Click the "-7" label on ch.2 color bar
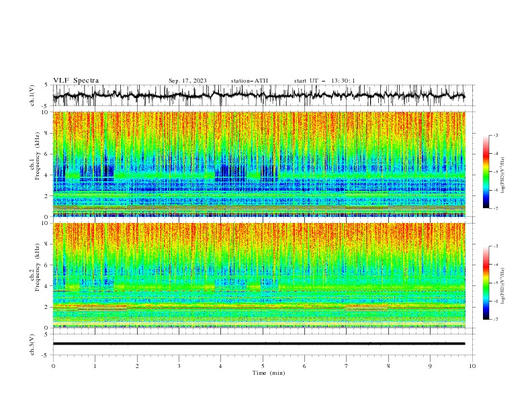The width and height of the screenshot is (532, 411). click(496, 320)
